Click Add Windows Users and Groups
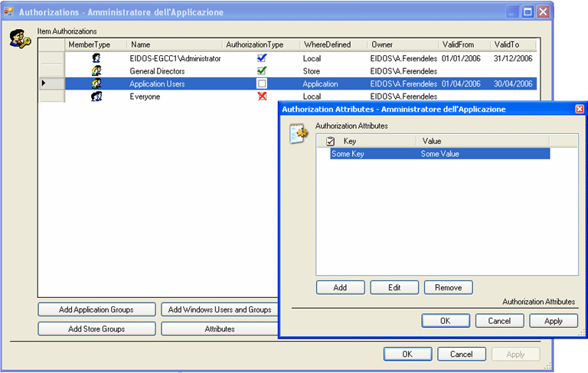 [220, 309]
